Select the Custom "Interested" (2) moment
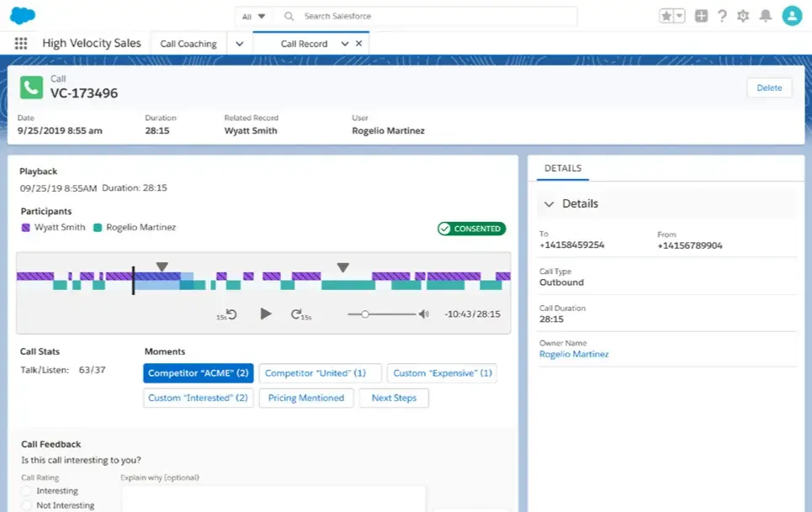 click(x=199, y=398)
